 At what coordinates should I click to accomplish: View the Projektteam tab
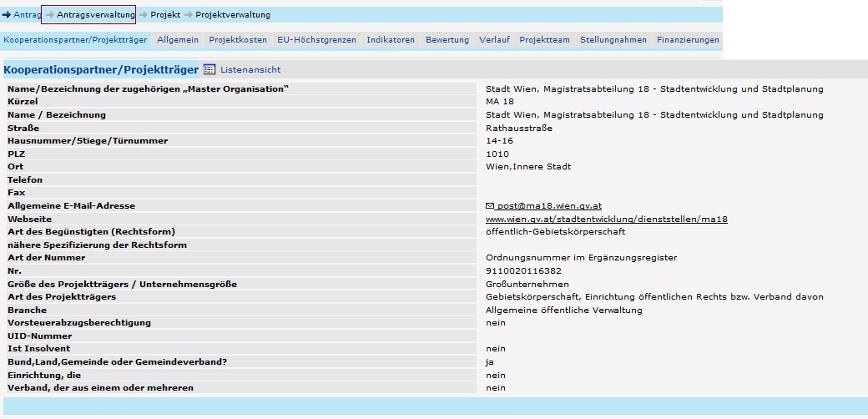[x=544, y=40]
